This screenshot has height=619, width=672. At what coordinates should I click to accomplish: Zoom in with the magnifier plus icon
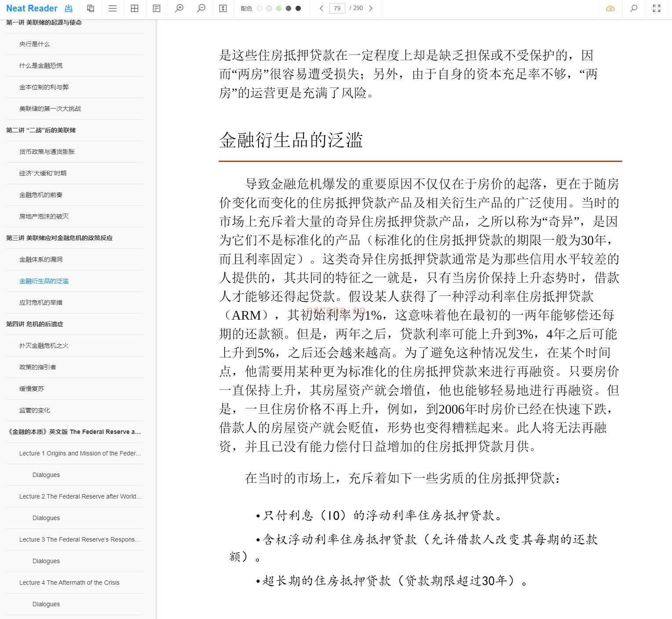click(179, 8)
